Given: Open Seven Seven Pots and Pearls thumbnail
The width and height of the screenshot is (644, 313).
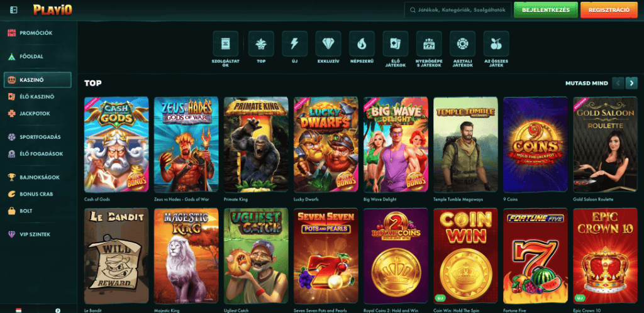Looking at the screenshot, I should 326,256.
